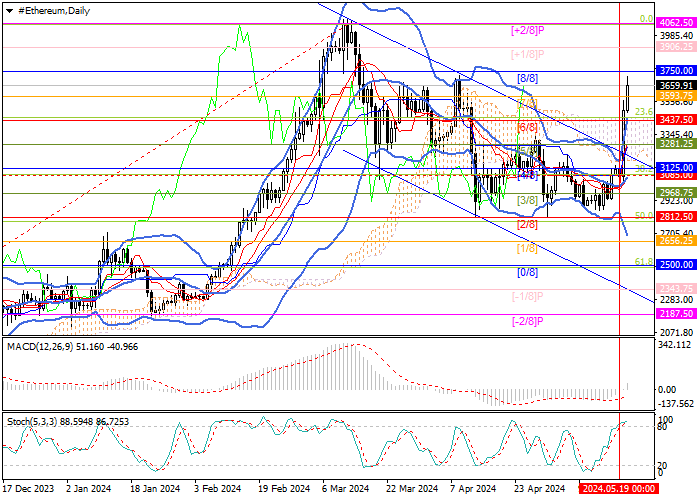700x500 pixels.
Task: Select the 2968.75 green price label
Action: coord(677,192)
